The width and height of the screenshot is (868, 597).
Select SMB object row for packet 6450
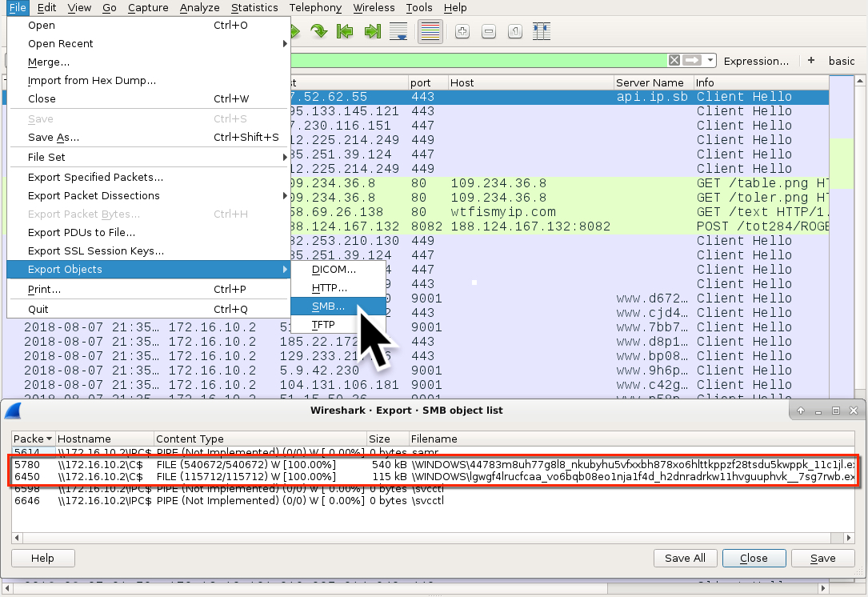(x=434, y=477)
